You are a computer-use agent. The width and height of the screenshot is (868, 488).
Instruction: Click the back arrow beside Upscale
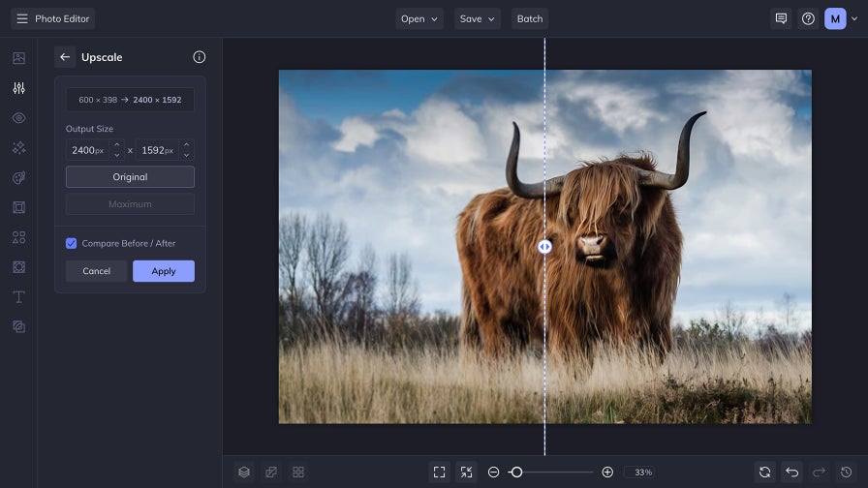point(65,57)
